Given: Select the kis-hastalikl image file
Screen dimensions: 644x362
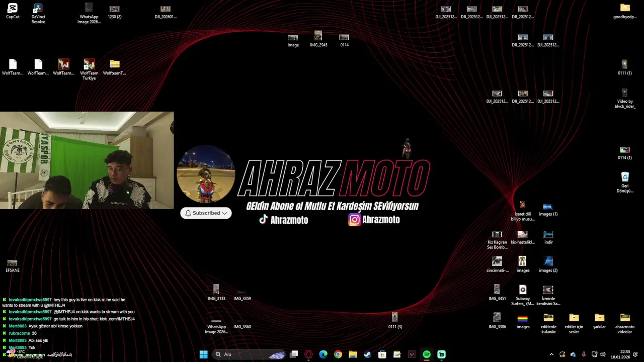Looking at the screenshot, I should click(x=523, y=237).
